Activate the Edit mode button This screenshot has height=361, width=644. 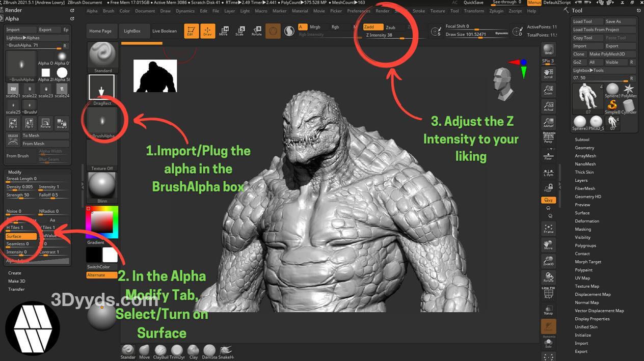click(191, 31)
